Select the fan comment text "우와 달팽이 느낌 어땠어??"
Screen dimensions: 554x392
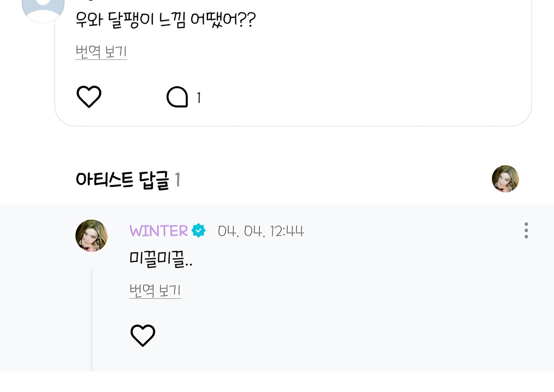coord(165,20)
